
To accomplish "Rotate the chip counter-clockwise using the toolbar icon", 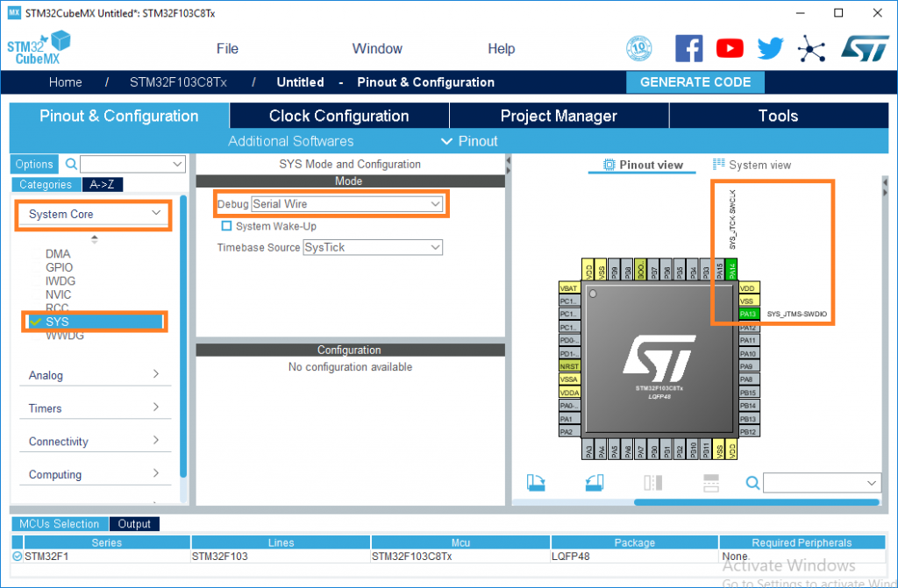I will pyautogui.click(x=595, y=483).
